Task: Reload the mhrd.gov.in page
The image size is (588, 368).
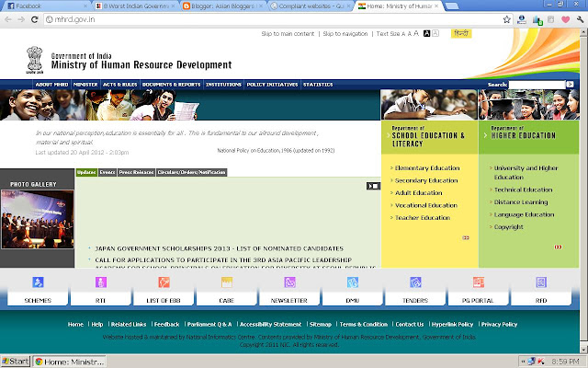Action: pos(35,19)
